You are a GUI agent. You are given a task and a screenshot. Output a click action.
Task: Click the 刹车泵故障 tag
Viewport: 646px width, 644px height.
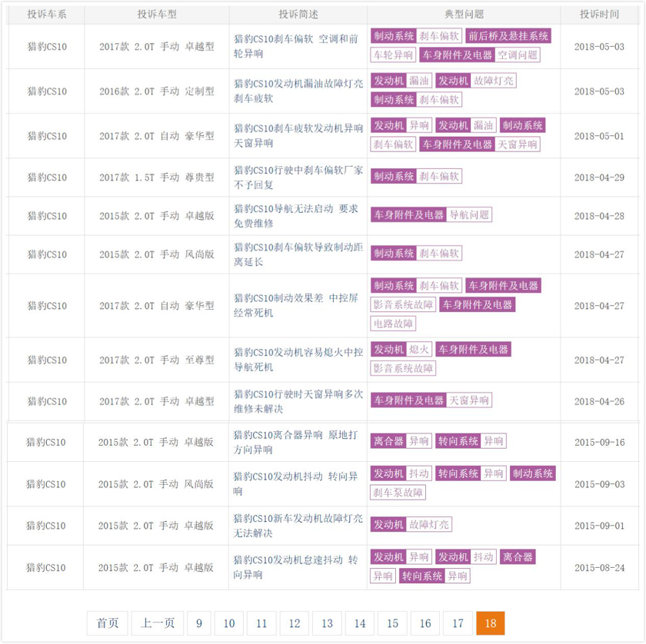pyautogui.click(x=398, y=493)
